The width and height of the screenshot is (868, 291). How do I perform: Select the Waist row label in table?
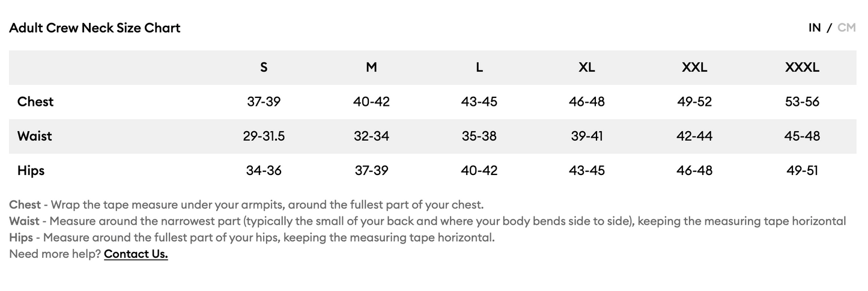pos(35,136)
